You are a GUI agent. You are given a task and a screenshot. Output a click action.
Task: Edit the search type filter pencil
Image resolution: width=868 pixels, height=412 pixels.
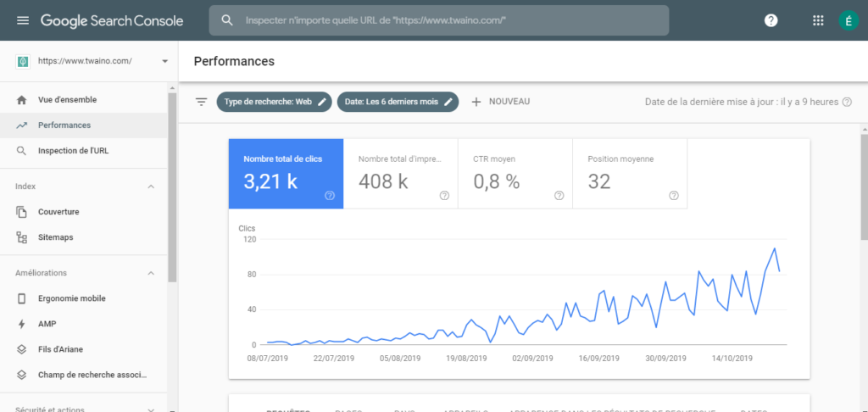pyautogui.click(x=321, y=102)
